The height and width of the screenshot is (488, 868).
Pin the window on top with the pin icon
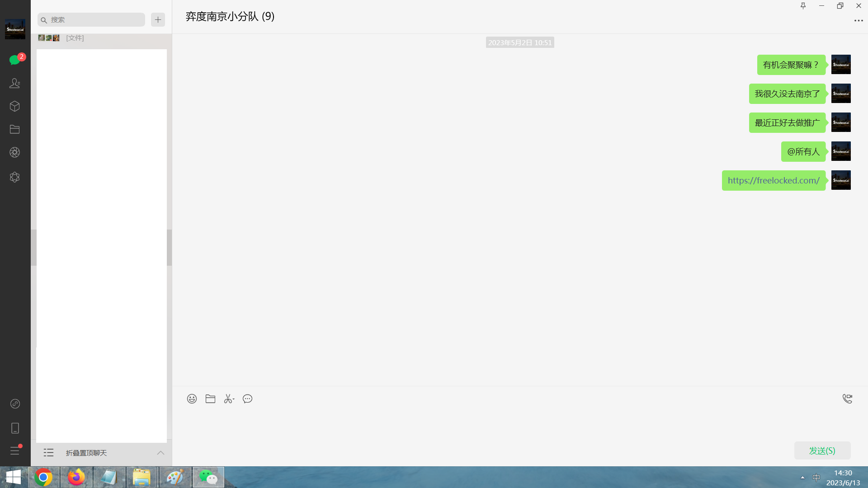pos(803,6)
